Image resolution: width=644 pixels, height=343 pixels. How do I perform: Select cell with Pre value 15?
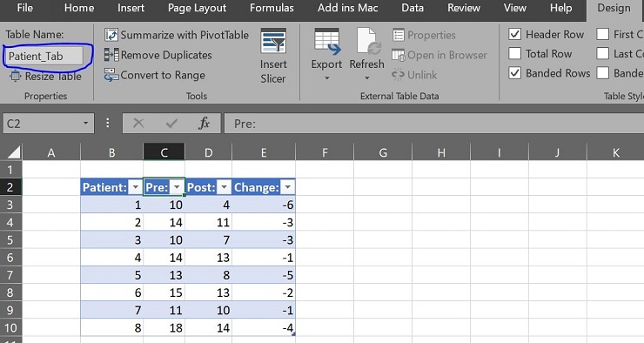[x=164, y=293]
